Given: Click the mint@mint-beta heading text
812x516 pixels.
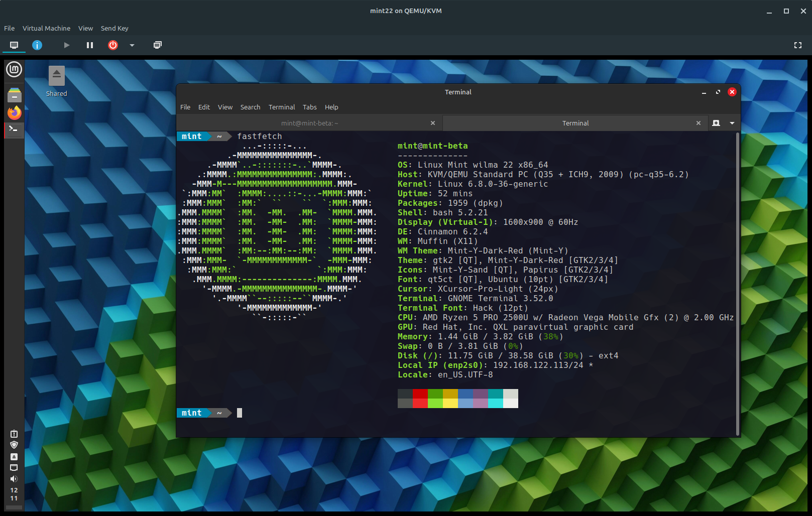Looking at the screenshot, I should 433,146.
